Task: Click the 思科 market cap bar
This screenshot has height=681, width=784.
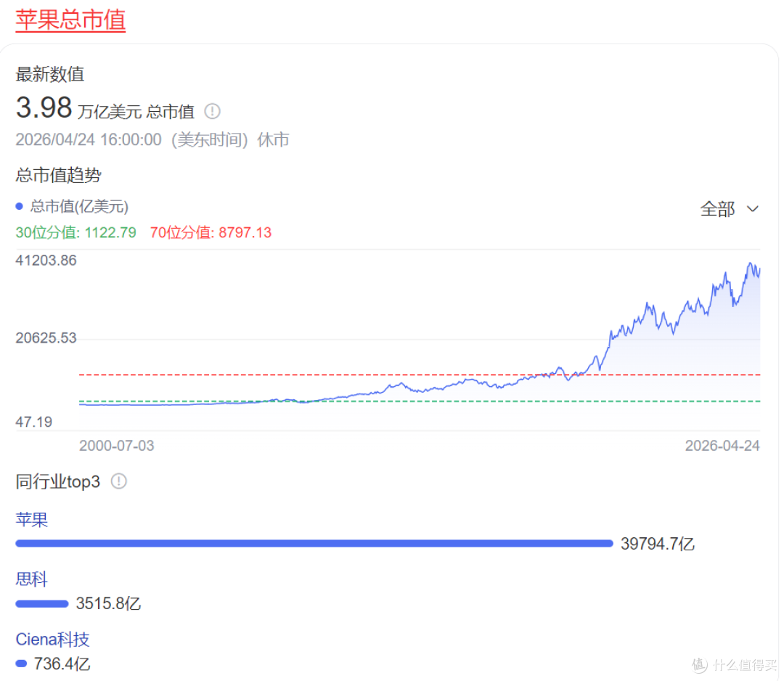Action: [x=42, y=603]
